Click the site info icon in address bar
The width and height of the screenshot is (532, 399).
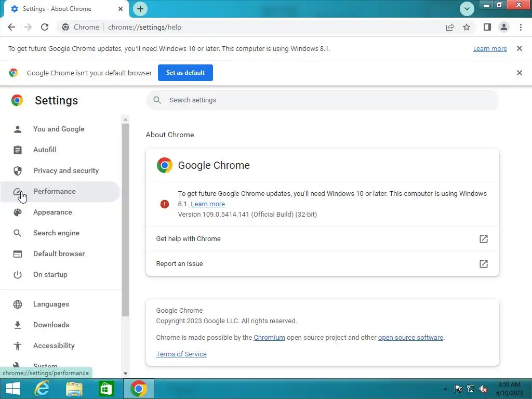65,27
